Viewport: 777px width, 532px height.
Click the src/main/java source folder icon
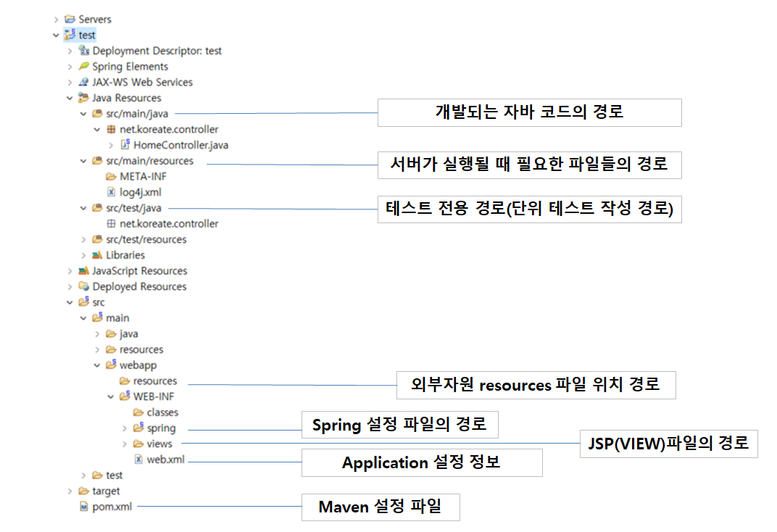(98, 114)
